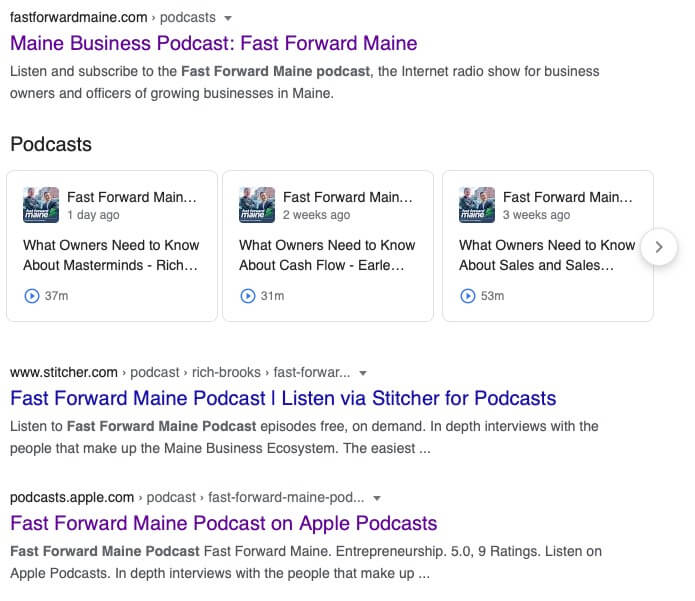Click '3 weeks ago' timestamp
This screenshot has width=695, height=601.
pos(536,215)
